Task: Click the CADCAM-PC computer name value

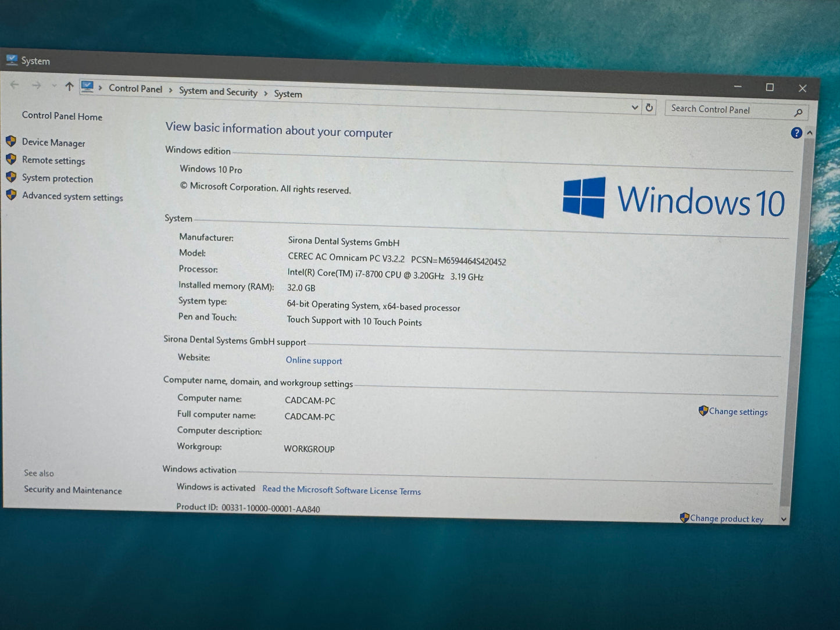Action: [x=310, y=400]
